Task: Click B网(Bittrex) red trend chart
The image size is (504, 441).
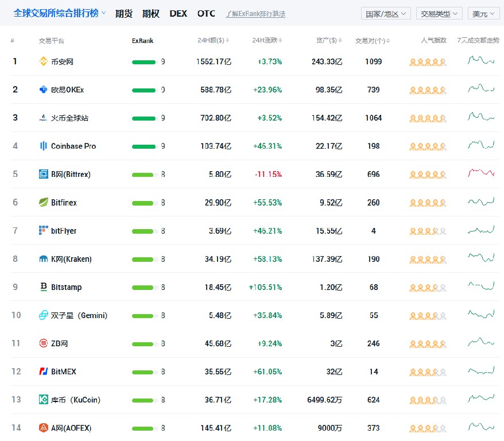Action: click(x=481, y=173)
